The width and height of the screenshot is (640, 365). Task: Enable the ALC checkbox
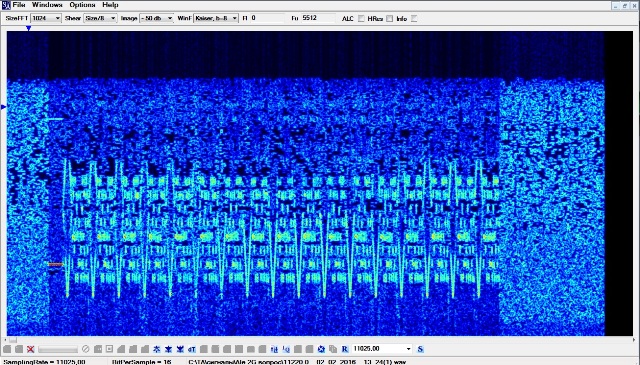(361, 19)
